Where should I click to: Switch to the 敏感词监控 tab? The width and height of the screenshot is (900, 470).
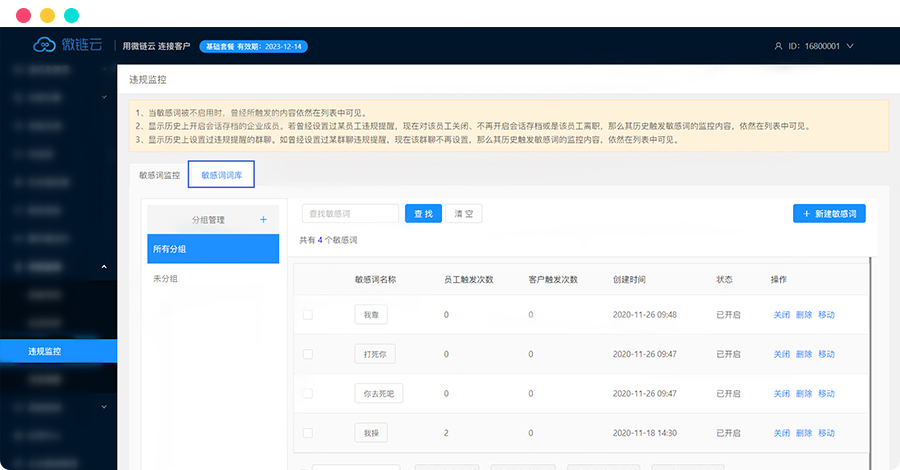(159, 175)
